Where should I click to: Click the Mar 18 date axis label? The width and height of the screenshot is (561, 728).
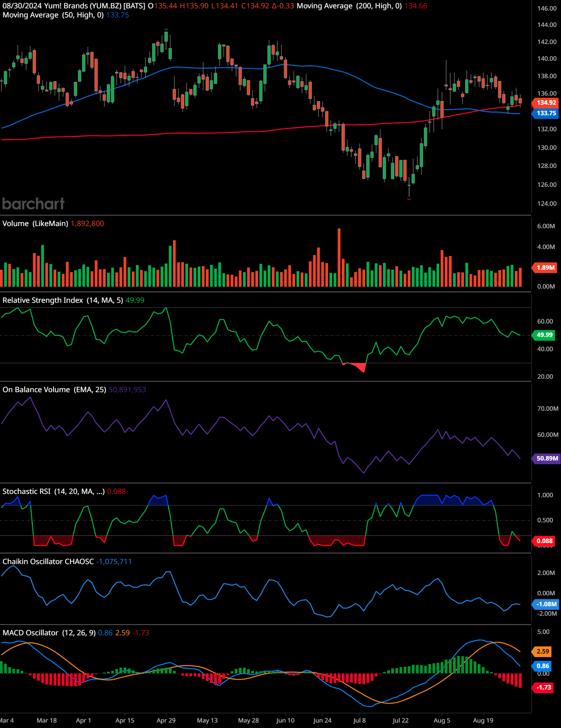pyautogui.click(x=47, y=720)
